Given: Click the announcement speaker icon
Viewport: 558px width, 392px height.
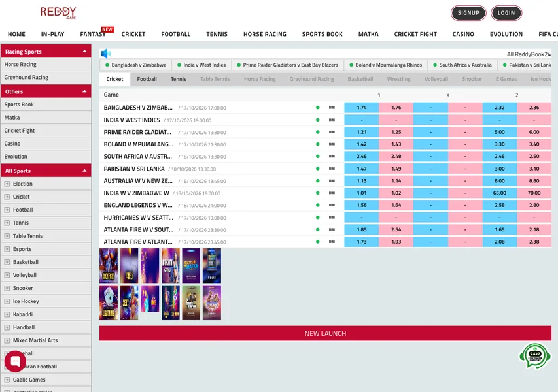Looking at the screenshot, I should tap(106, 54).
